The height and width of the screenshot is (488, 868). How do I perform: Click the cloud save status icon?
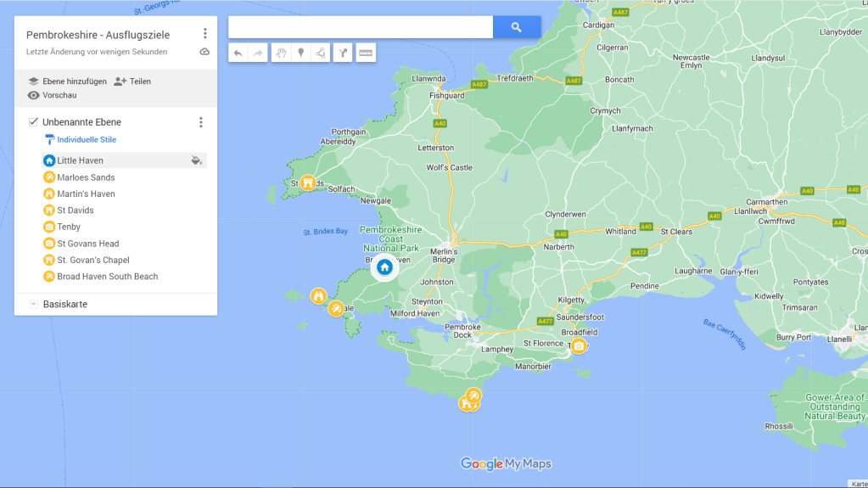(x=204, y=52)
